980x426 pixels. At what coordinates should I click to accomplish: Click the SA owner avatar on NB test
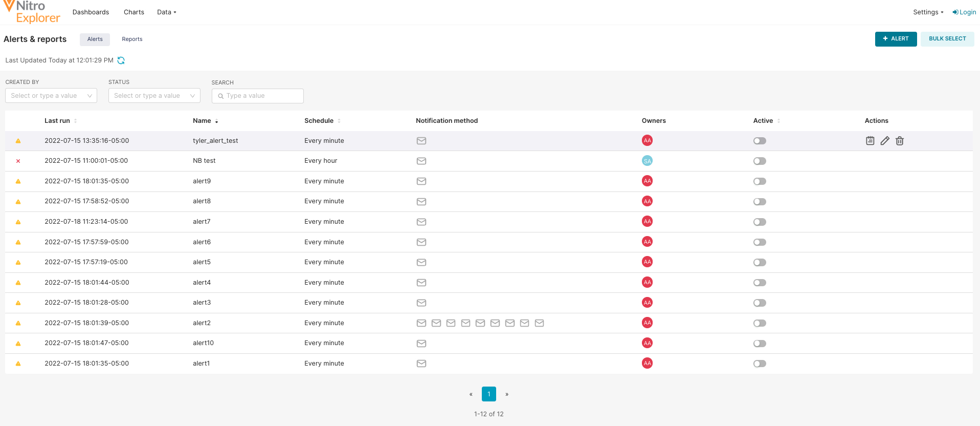pos(647,161)
